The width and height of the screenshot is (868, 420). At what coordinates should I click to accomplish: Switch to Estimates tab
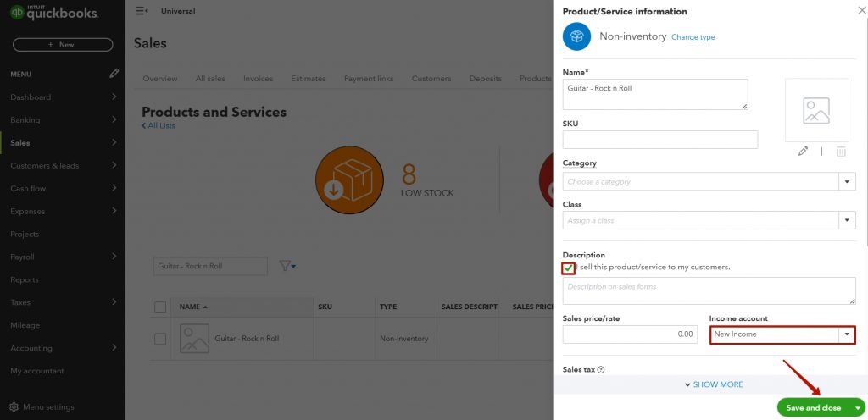[x=309, y=79]
